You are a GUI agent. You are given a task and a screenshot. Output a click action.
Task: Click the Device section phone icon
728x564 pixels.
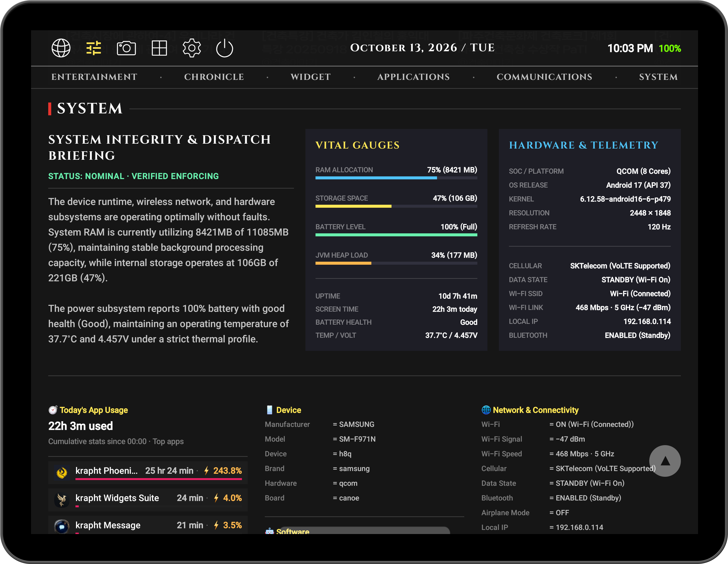(269, 410)
